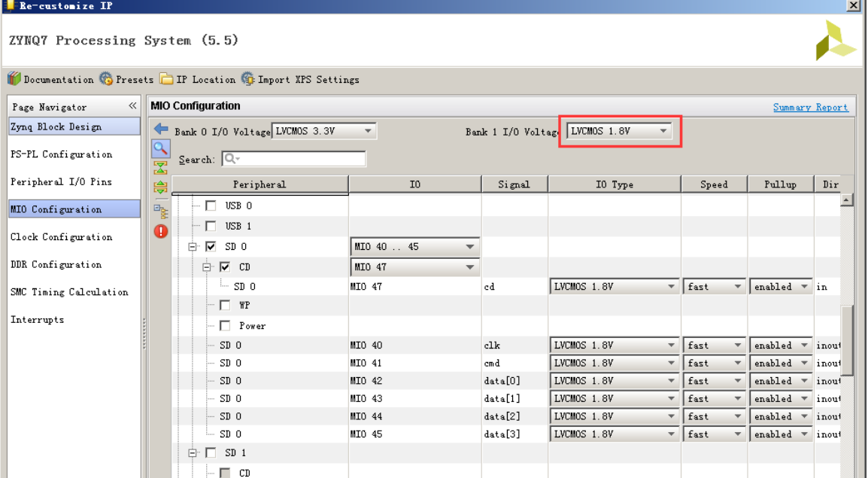This screenshot has width=868, height=478.
Task: Click the tree hierarchy view icon
Action: point(160,211)
